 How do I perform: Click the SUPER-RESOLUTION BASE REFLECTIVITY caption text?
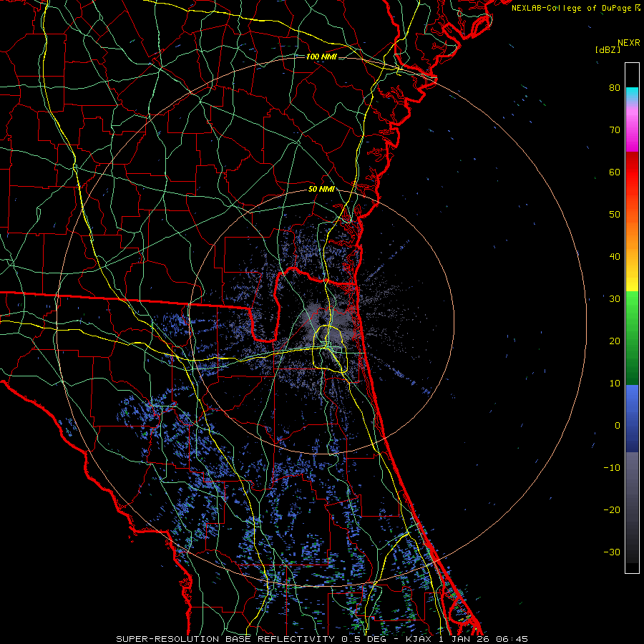pyautogui.click(x=225, y=639)
